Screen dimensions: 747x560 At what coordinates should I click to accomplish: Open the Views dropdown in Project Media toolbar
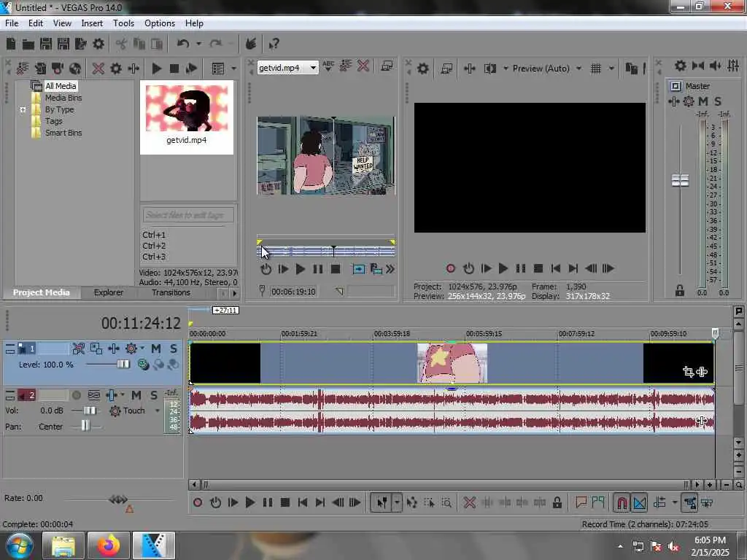[233, 69]
